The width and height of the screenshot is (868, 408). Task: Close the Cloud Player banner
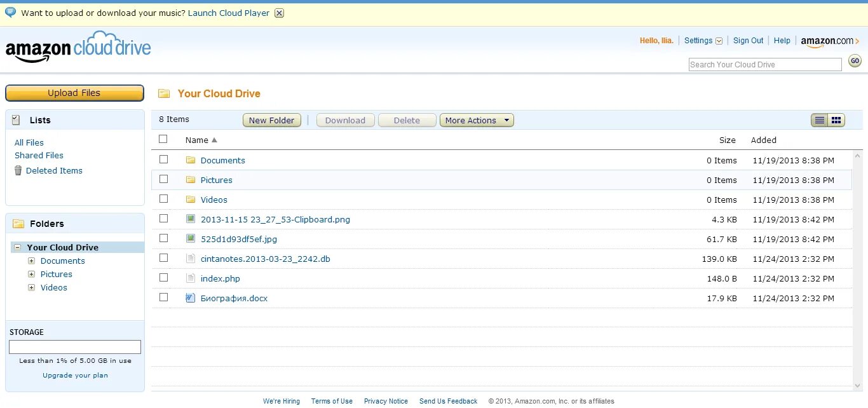279,13
